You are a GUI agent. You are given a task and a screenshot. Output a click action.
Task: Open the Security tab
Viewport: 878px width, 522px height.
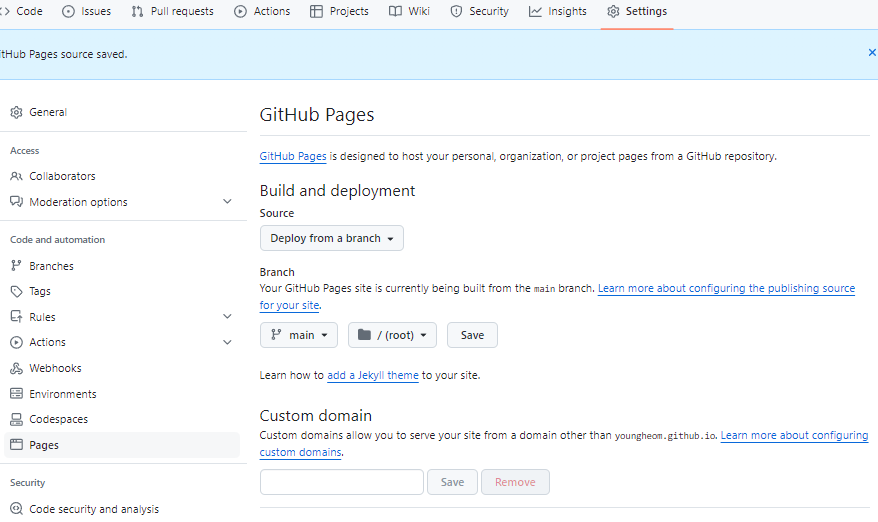(480, 11)
